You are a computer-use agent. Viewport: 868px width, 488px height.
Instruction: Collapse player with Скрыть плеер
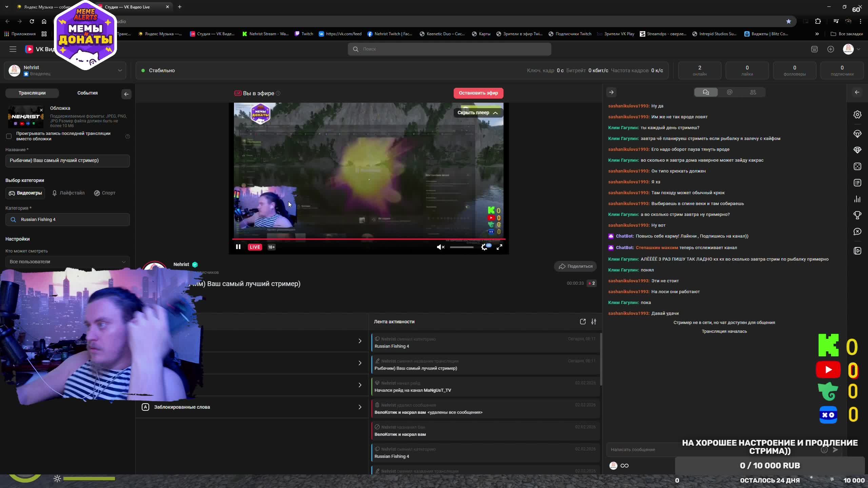[477, 113]
